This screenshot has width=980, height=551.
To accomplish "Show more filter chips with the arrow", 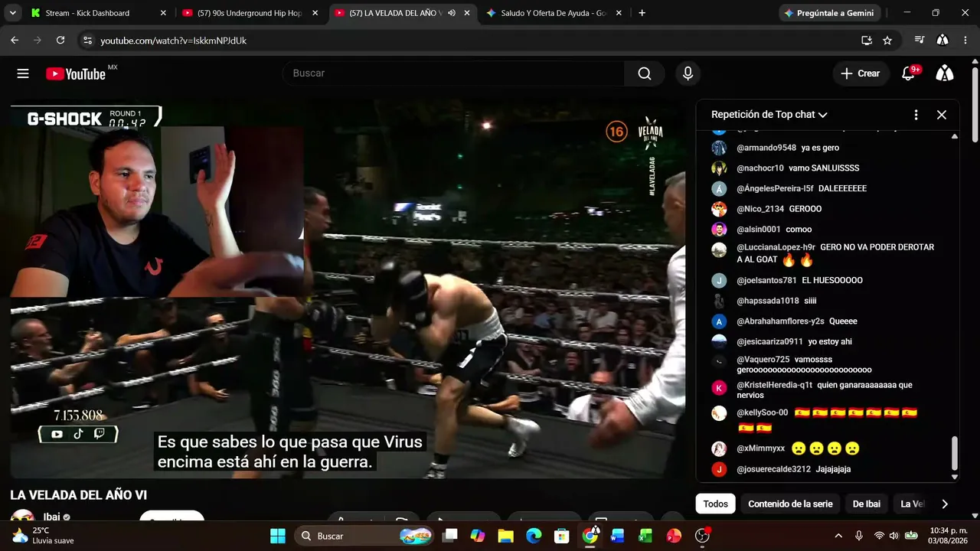I will (x=944, y=504).
